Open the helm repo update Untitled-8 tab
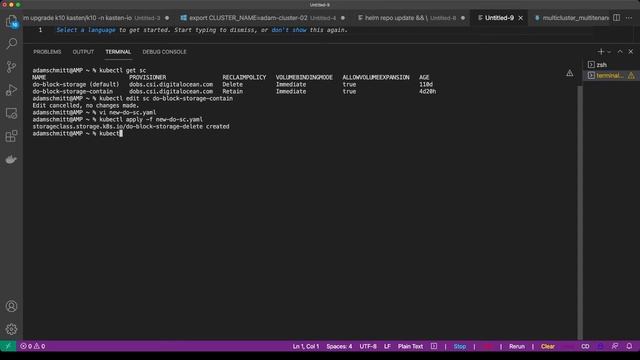 411,18
